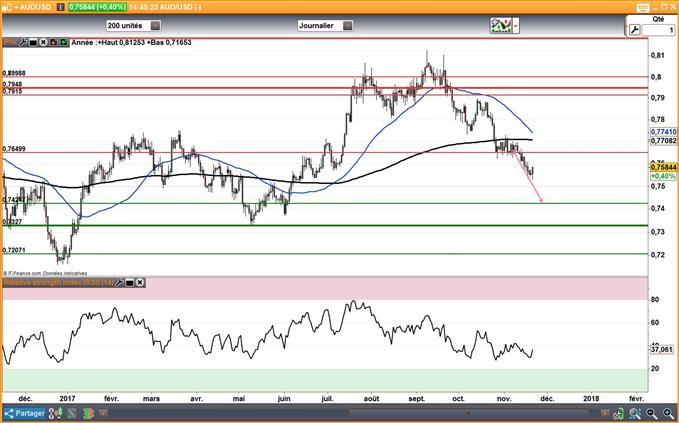The width and height of the screenshot is (679, 423).
Task: Click the 0,76499 resistance level label
Action: point(14,149)
